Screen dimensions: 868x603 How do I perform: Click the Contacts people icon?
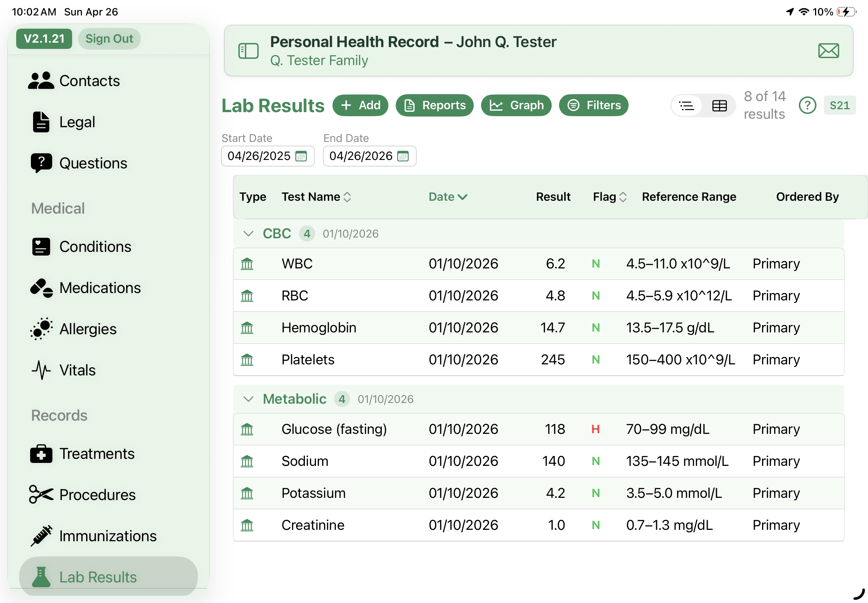point(41,81)
